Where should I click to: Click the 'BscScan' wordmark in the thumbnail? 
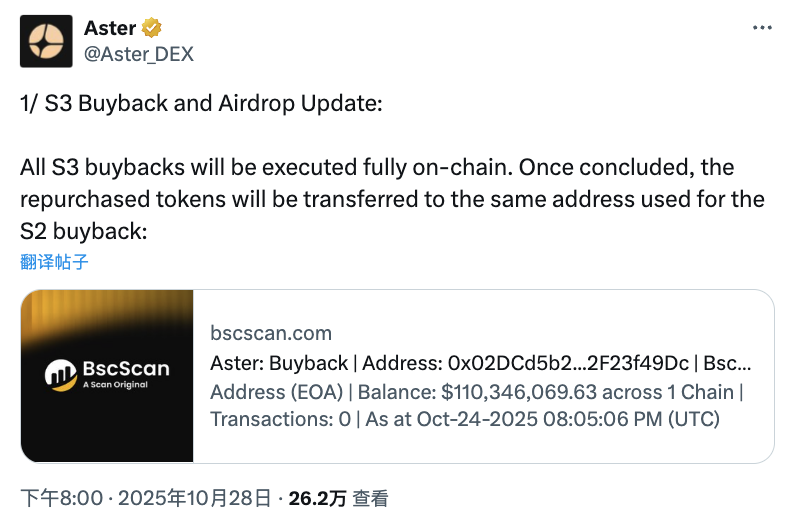point(125,369)
